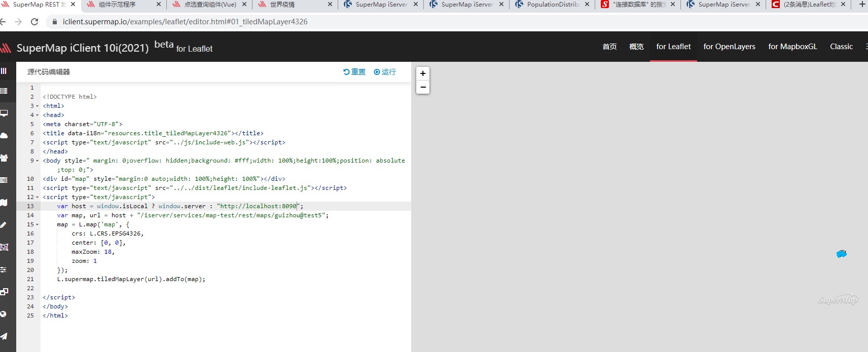Viewport: 868px width, 352px height.
Task: Open a new browser tab with plus
Action: 862,4
